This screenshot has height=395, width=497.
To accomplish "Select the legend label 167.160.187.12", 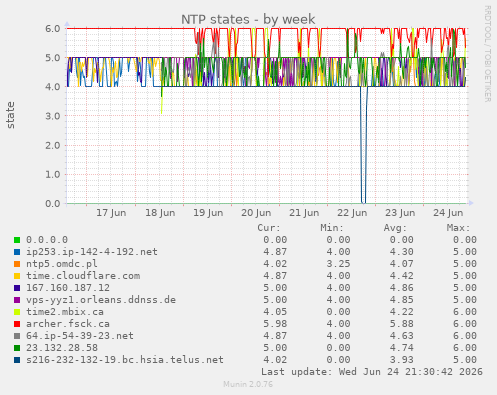I will pyautogui.click(x=68, y=288).
